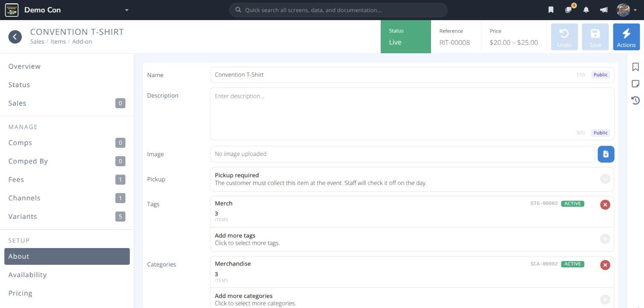This screenshot has height=308, width=644.
Task: Open the megaphone announcements icon
Action: pyautogui.click(x=604, y=10)
